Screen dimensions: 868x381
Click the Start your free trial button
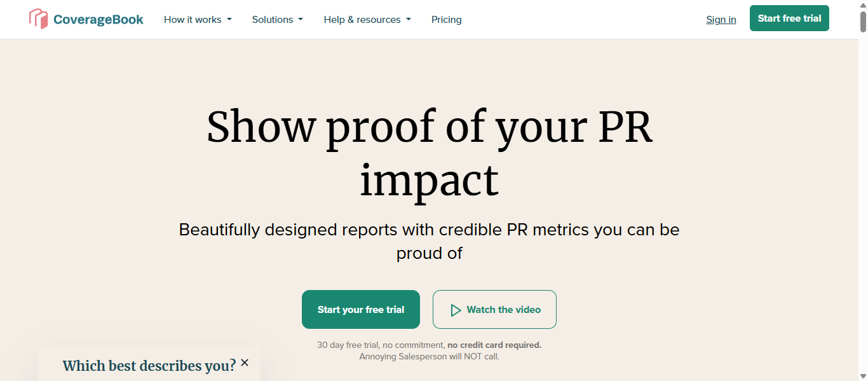[361, 310]
